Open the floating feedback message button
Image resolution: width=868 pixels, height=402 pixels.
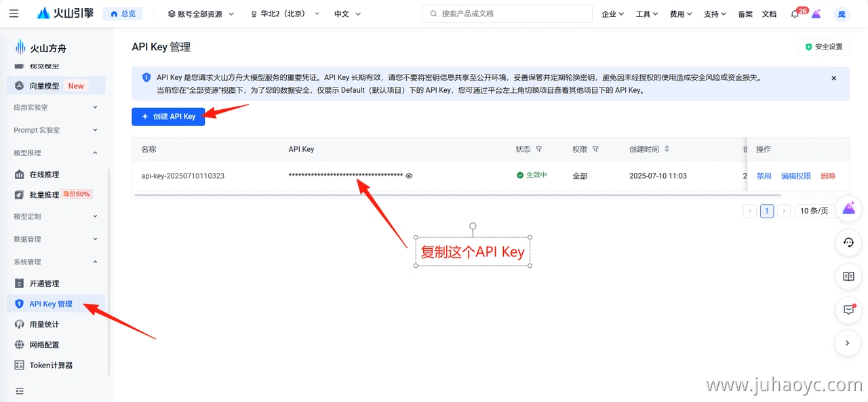(x=848, y=309)
